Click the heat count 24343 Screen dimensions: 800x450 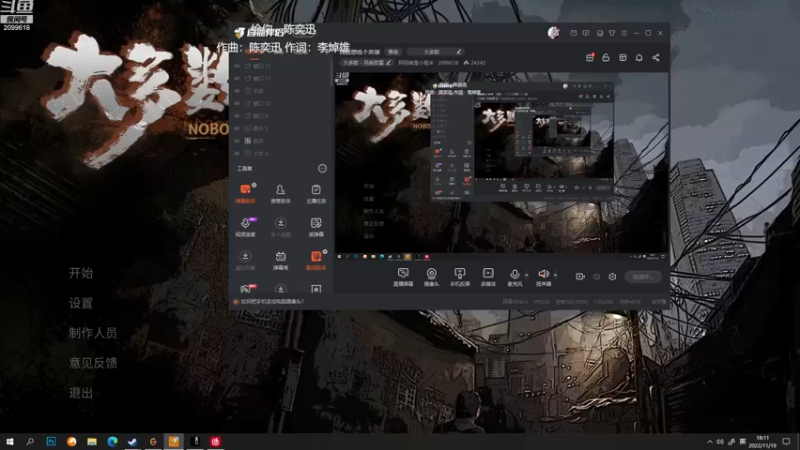tap(474, 63)
